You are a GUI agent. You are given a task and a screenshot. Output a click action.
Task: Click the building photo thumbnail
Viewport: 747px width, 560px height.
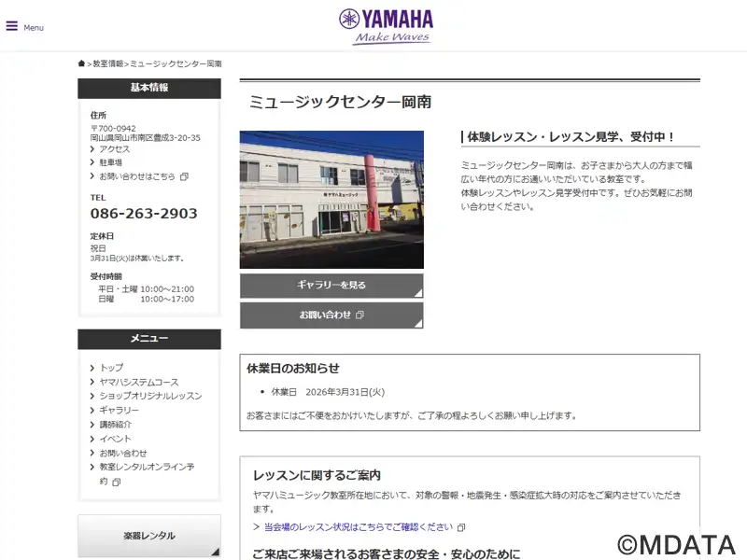pos(331,200)
